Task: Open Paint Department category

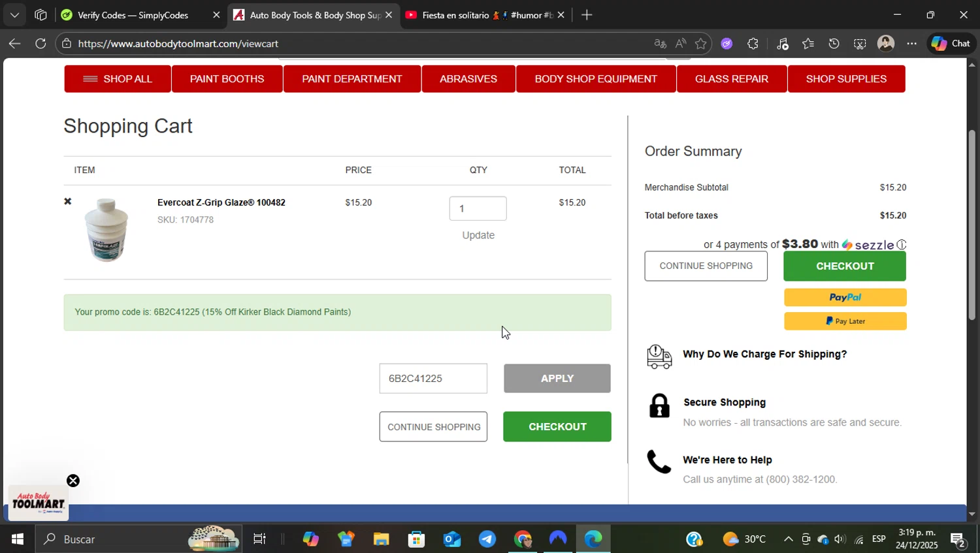Action: (x=352, y=79)
